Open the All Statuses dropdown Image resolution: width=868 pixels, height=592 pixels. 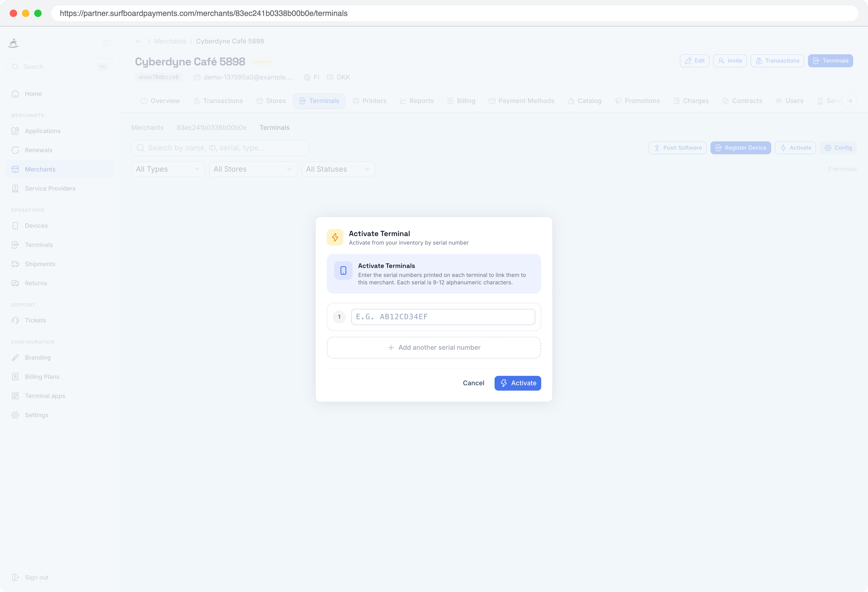point(338,169)
